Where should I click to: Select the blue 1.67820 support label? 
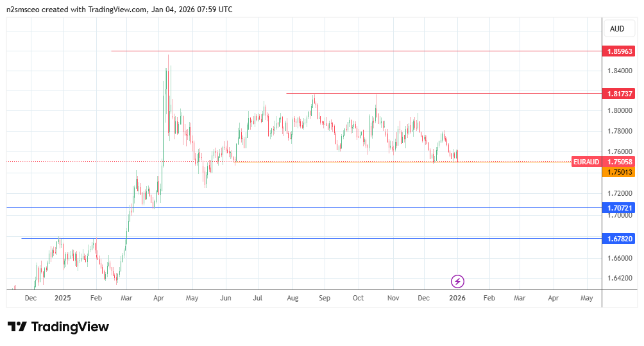pyautogui.click(x=620, y=238)
